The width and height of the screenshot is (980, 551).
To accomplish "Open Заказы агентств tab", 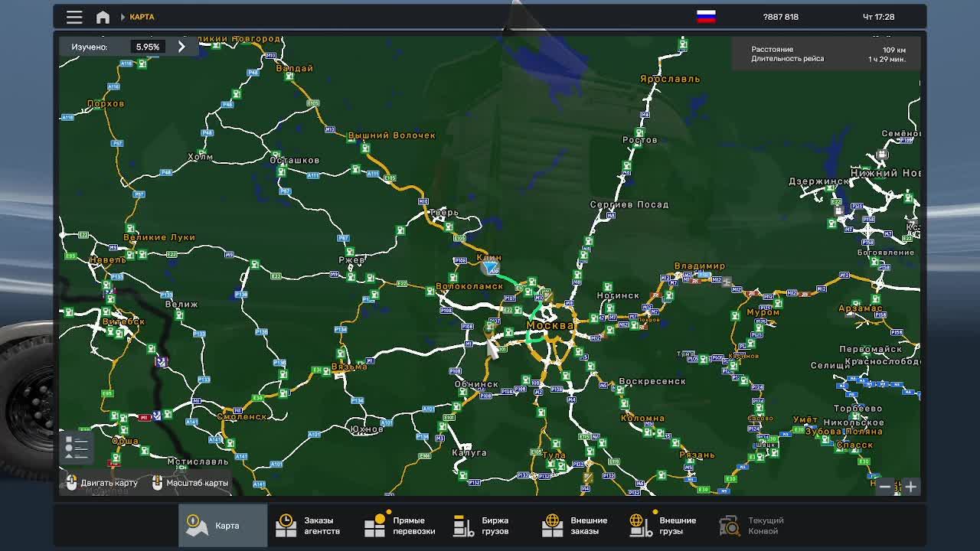I will (x=311, y=526).
